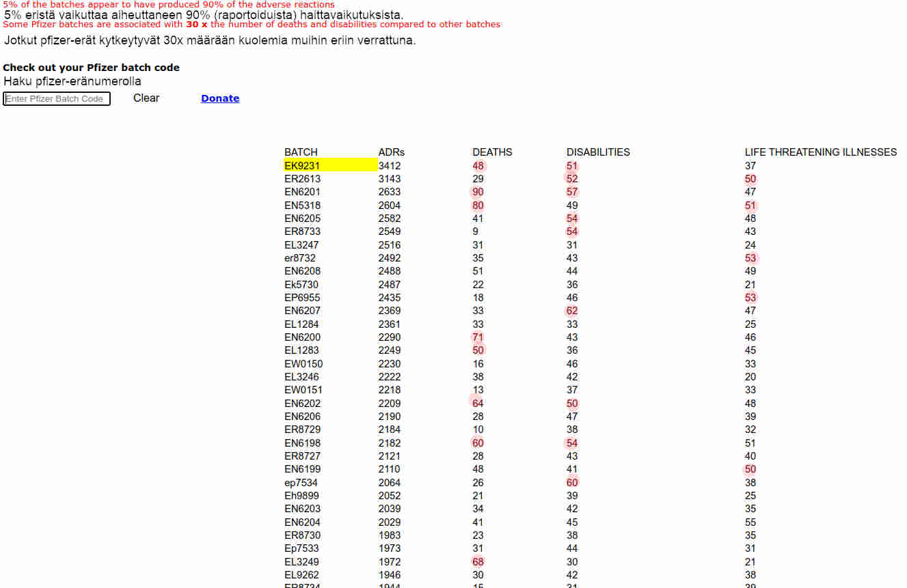This screenshot has width=907, height=588.
Task: Click the BATCH column header
Action: coord(301,152)
